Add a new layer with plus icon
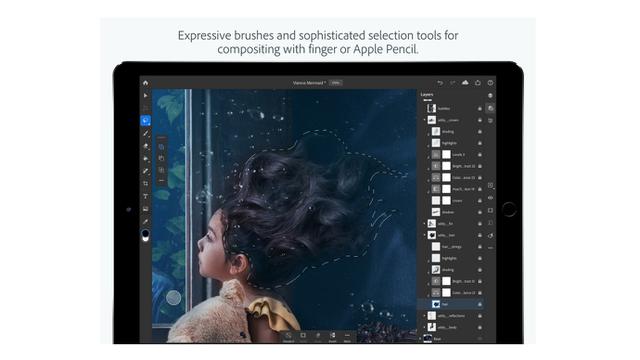The image size is (640, 360). click(x=491, y=185)
